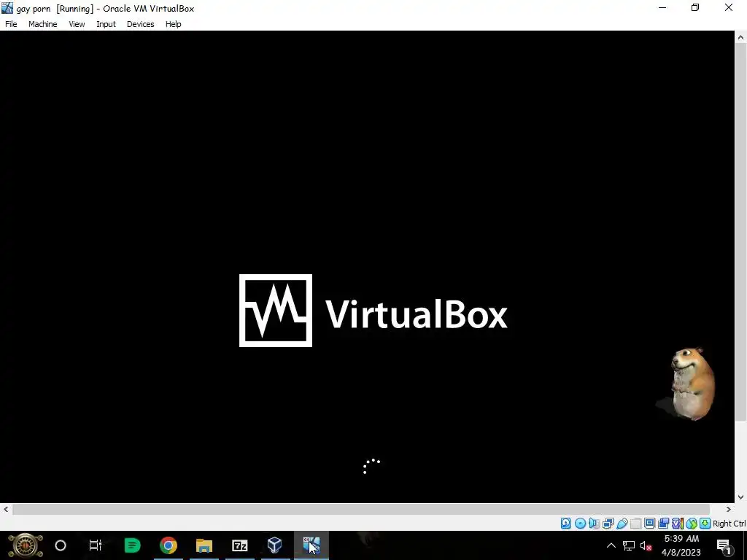Open network status in system tray

coord(628,545)
